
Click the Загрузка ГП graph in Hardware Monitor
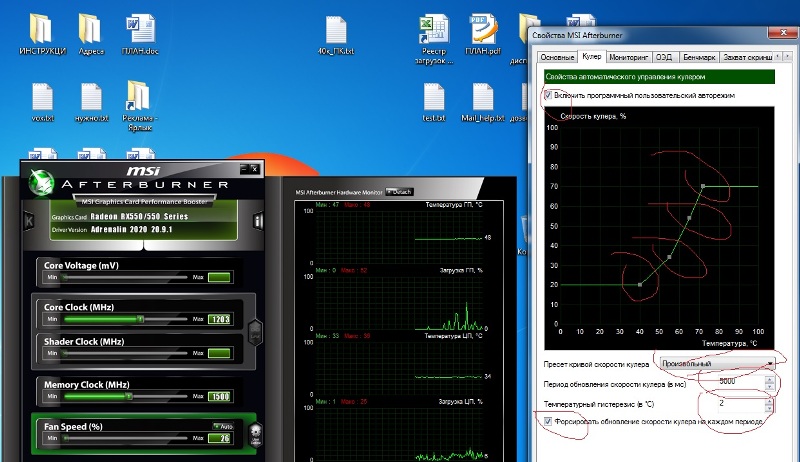coord(398,301)
